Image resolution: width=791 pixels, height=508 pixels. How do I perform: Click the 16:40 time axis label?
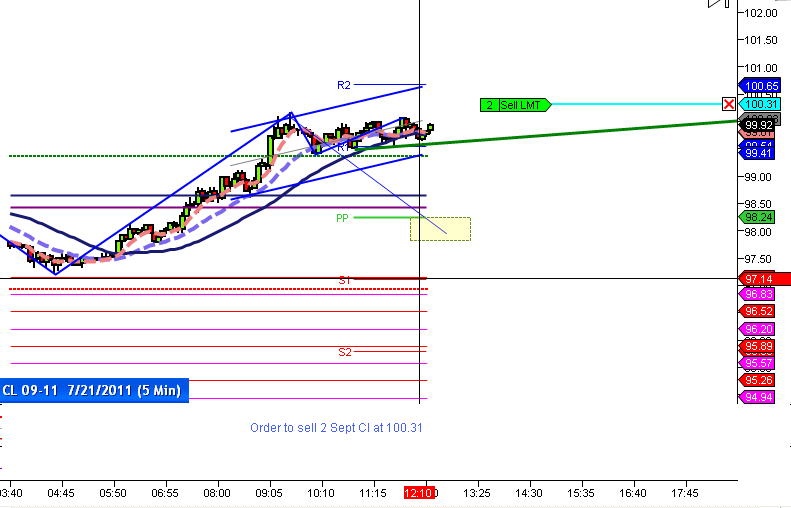pos(633,493)
